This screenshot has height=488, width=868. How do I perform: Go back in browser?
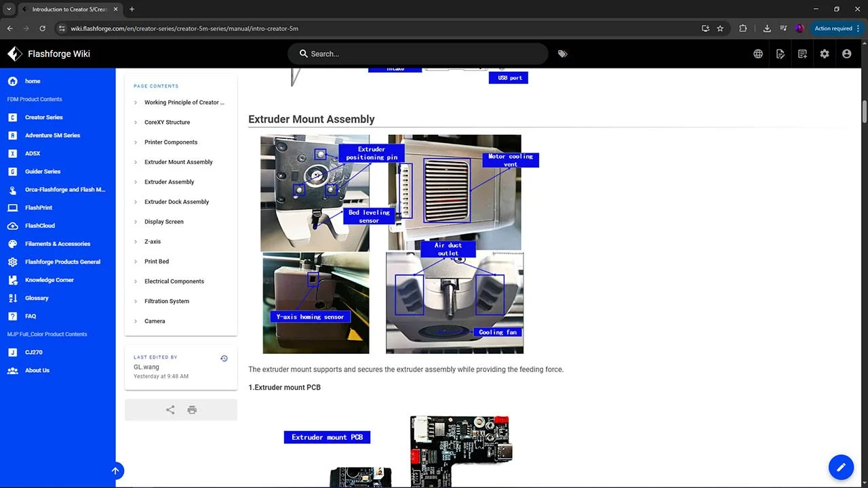(x=10, y=28)
